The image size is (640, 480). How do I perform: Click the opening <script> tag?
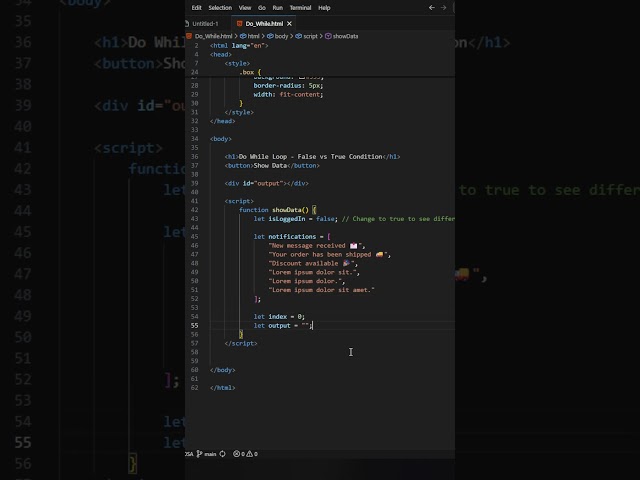tap(239, 201)
